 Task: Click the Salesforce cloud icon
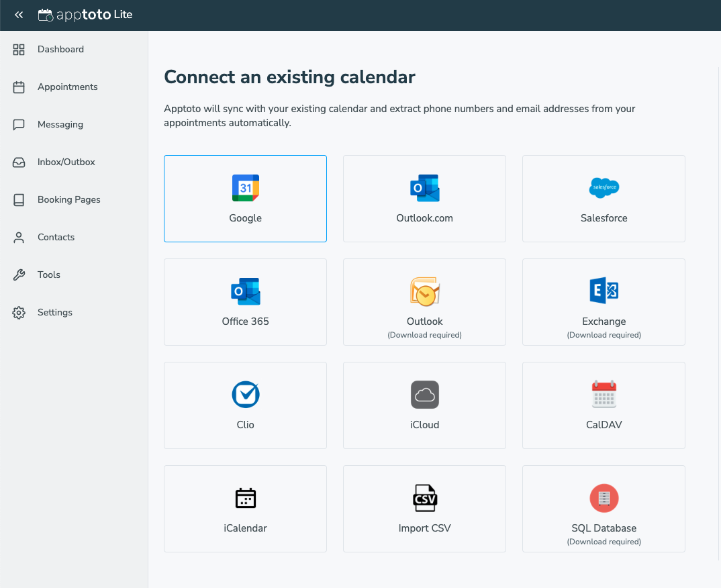[604, 187]
